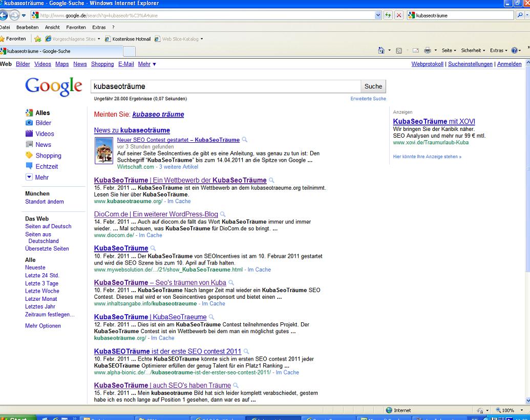Click the read mail envelope icon
The image size is (530, 420).
(x=416, y=50)
